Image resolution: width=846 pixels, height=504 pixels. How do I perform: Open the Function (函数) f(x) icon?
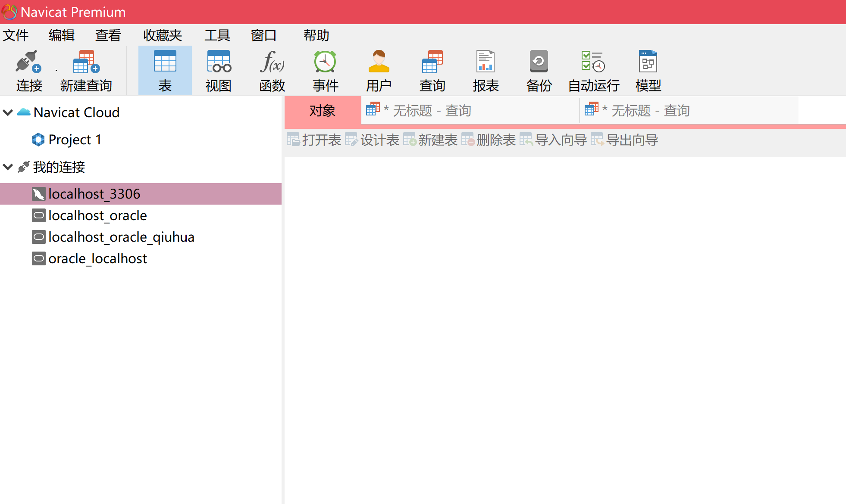(x=272, y=61)
